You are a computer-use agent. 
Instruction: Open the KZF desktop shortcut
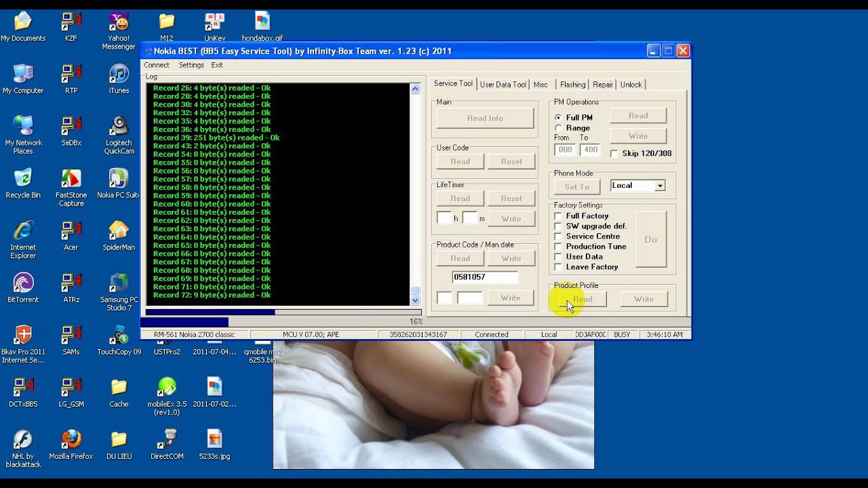(x=71, y=26)
